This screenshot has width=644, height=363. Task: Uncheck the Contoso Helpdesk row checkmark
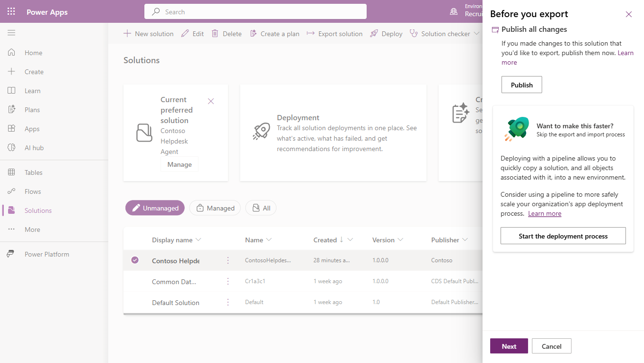(x=135, y=260)
